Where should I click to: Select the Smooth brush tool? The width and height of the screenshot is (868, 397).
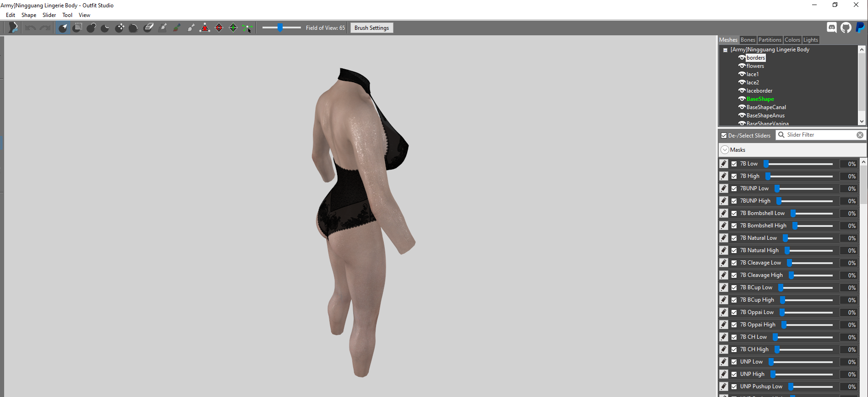[x=133, y=28]
